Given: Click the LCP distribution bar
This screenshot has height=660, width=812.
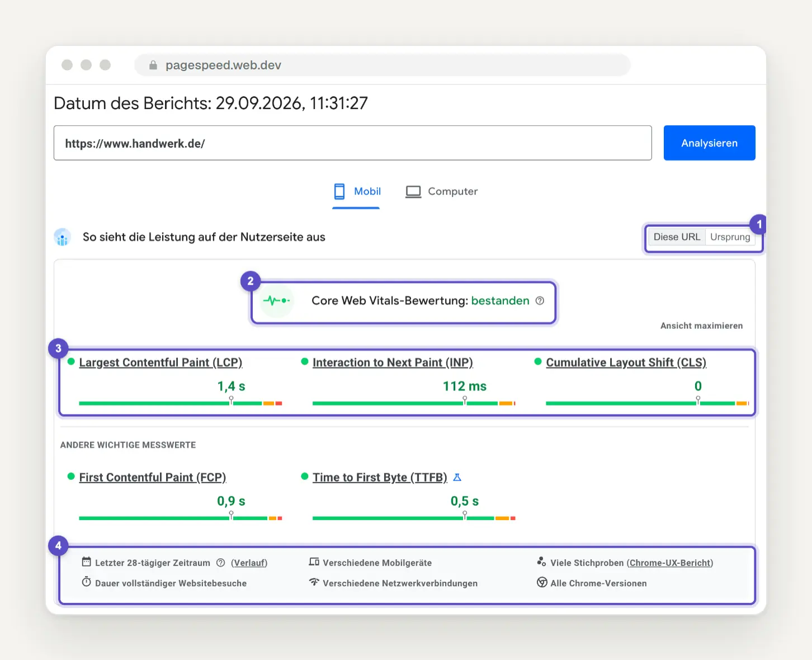Looking at the screenshot, I should 181,403.
